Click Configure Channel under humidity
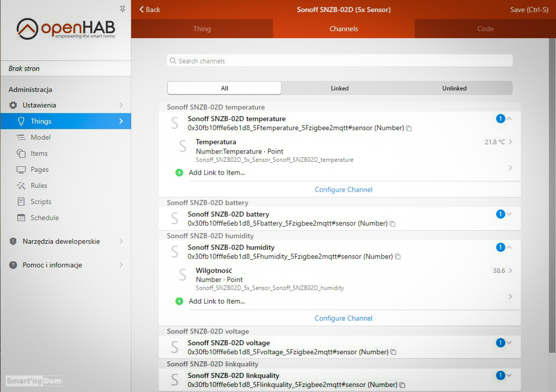556x392 pixels. [x=343, y=319]
